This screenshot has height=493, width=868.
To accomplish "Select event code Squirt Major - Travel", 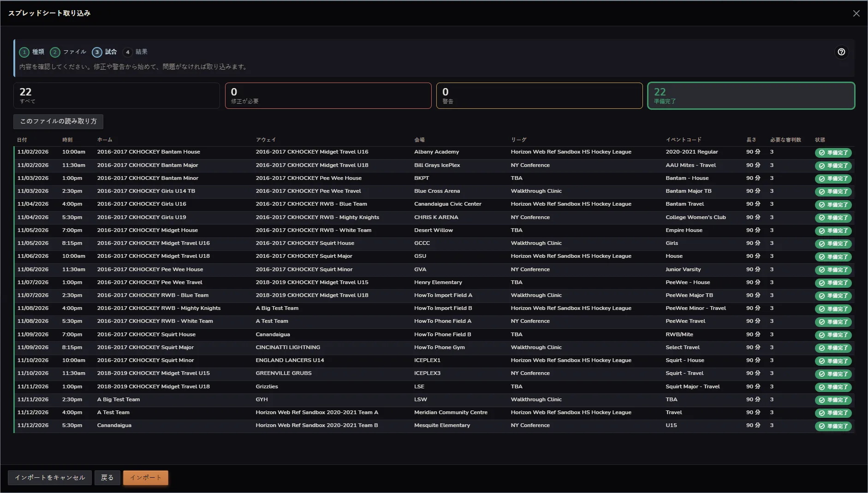I will (x=692, y=386).
